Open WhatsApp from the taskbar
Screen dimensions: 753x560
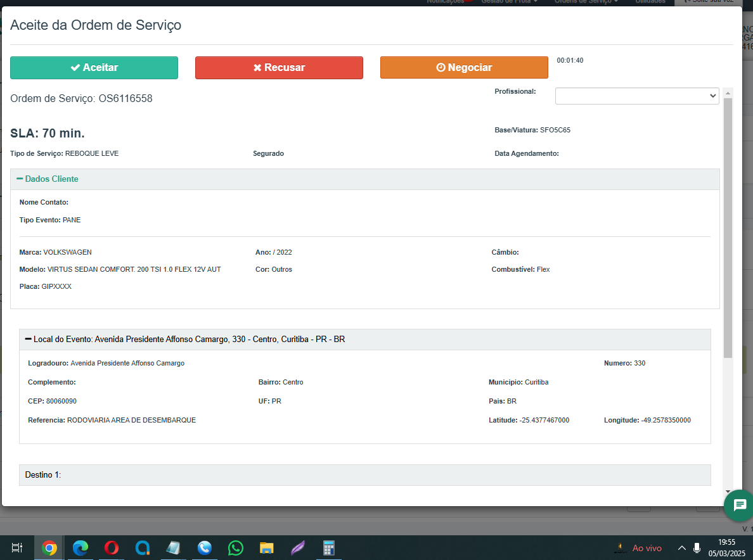tap(235, 548)
